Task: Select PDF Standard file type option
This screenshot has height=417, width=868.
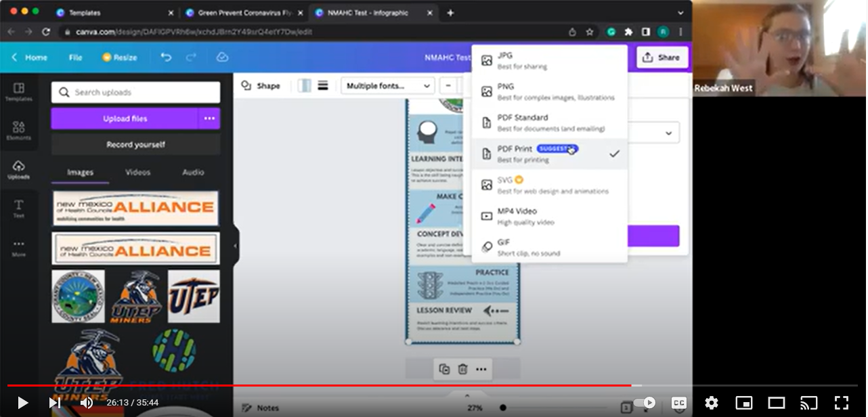Action: point(550,123)
